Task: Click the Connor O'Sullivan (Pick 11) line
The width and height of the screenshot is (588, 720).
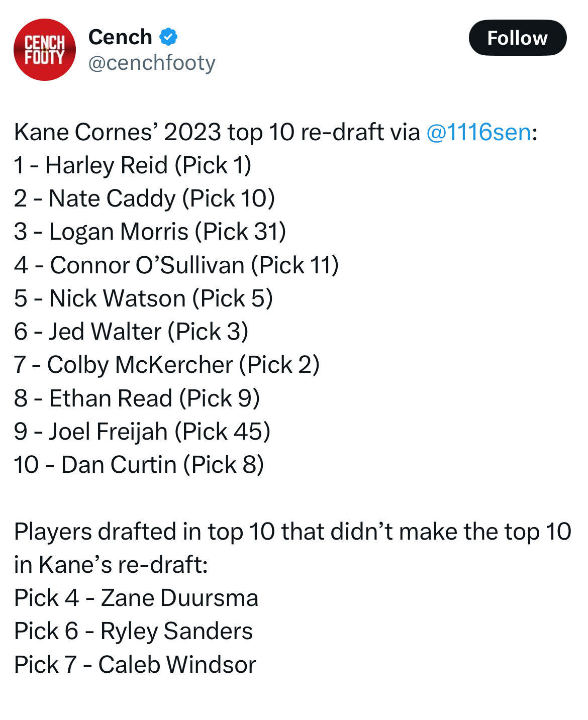Action: click(x=176, y=265)
